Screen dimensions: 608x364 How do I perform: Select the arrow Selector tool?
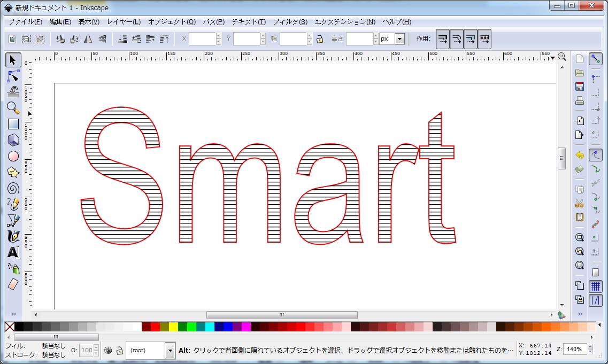pos(13,60)
